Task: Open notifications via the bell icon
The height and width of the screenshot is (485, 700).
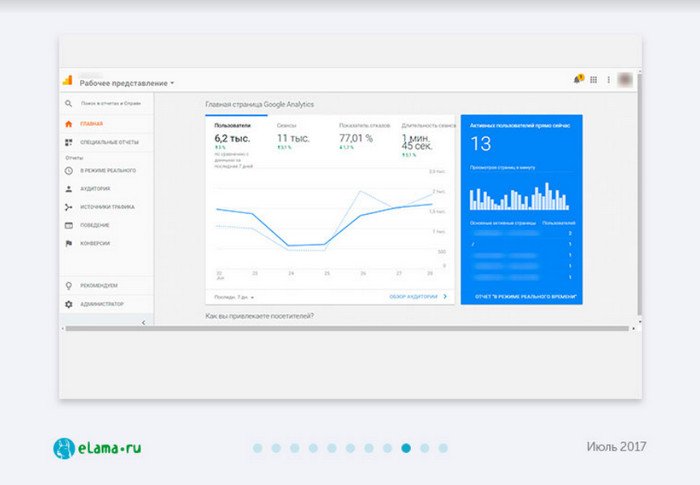Action: click(578, 79)
